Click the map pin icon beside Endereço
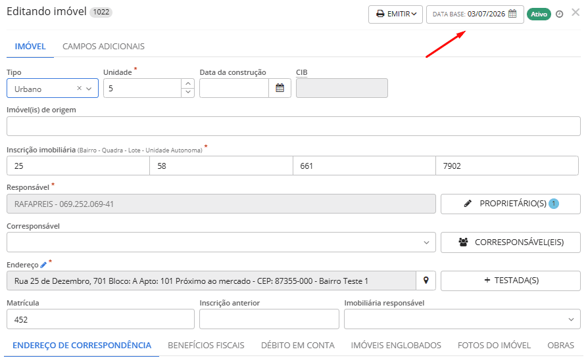588x364 pixels. point(426,281)
